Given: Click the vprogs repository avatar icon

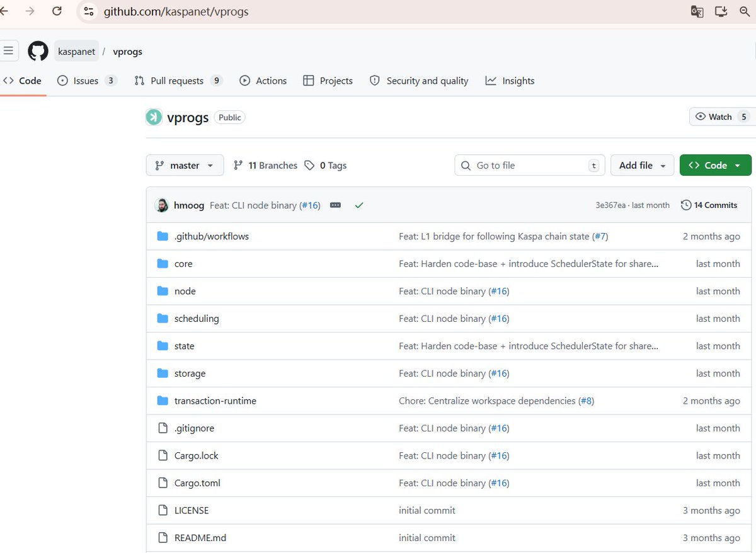Looking at the screenshot, I should [x=154, y=117].
